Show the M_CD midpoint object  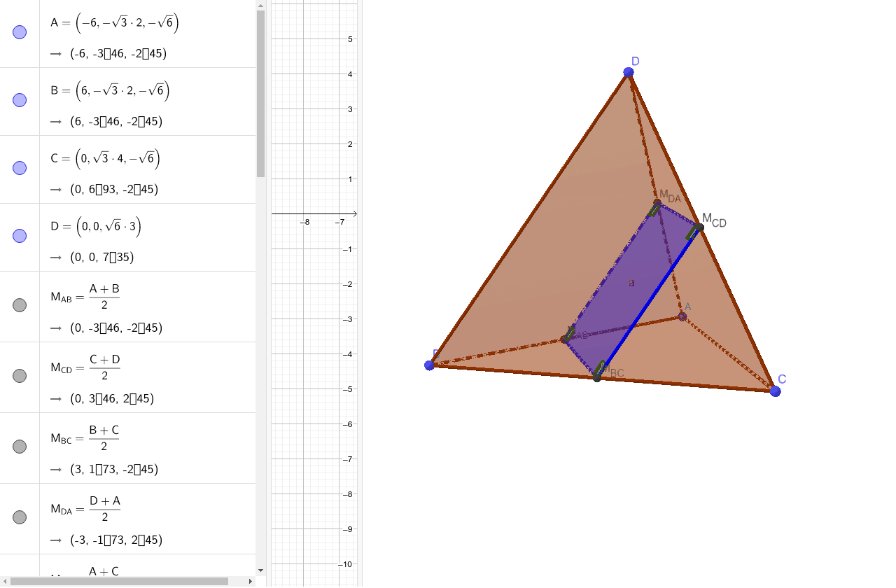[x=20, y=376]
